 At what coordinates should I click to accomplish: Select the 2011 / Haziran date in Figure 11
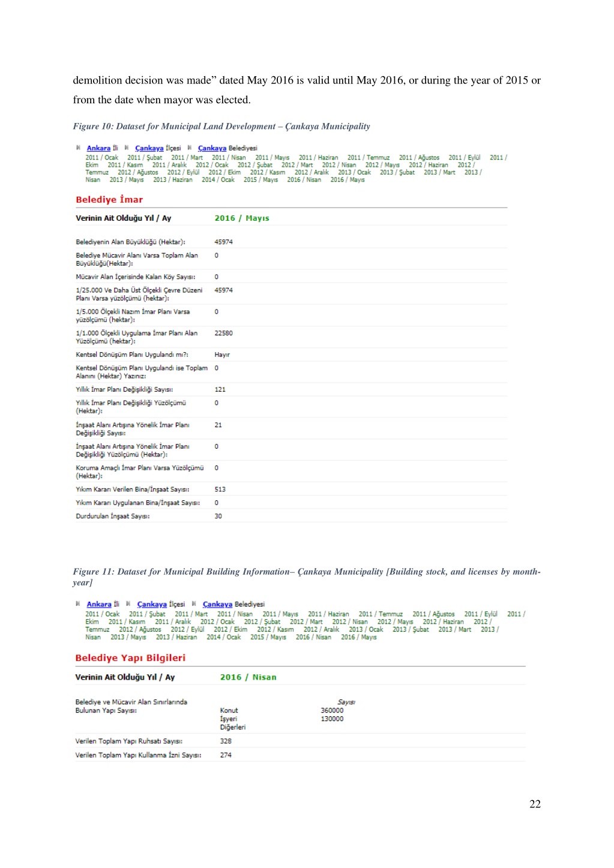click(x=328, y=614)
